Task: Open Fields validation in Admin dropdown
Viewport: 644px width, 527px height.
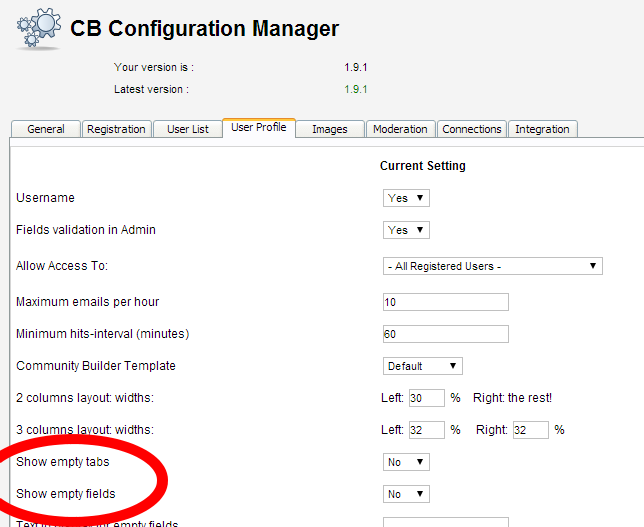Action: (406, 230)
